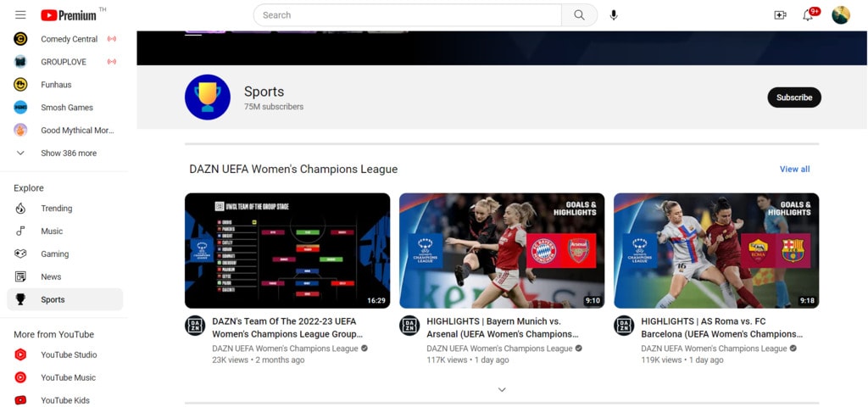The height and width of the screenshot is (407, 868).
Task: Open Good Mythical Mor... label
Action: 77,130
